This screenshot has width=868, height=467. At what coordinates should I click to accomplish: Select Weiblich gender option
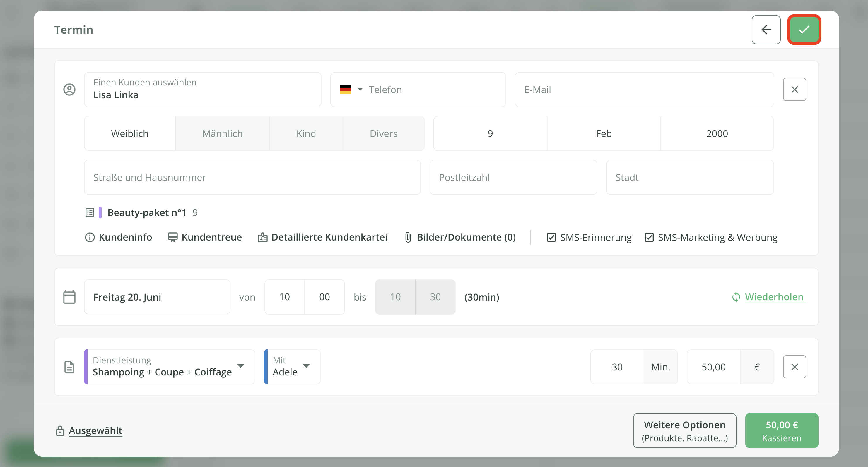[130, 134]
